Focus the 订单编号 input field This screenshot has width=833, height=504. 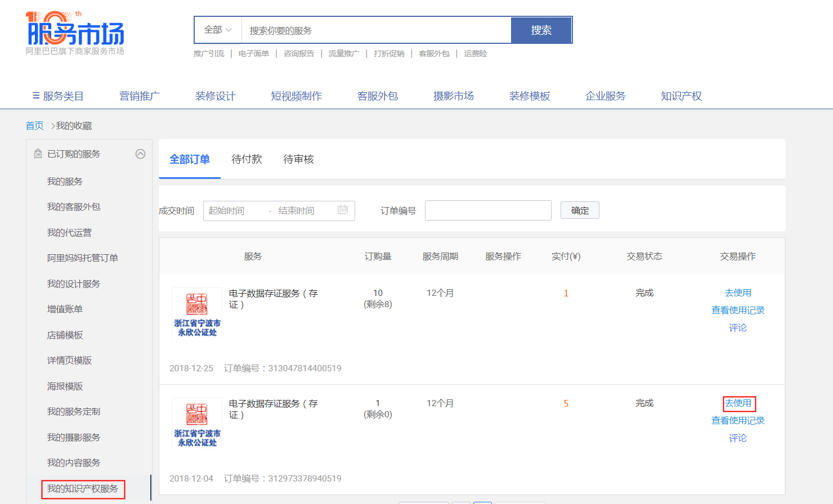click(x=488, y=210)
